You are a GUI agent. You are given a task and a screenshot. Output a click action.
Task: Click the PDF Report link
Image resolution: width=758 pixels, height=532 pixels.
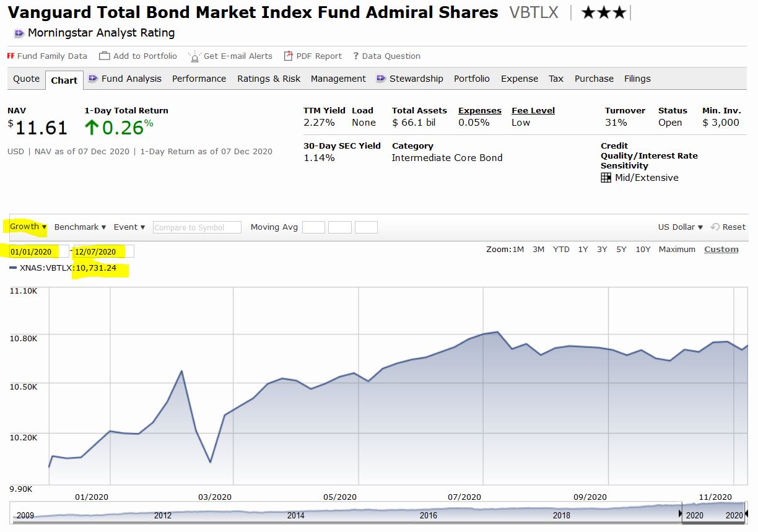pyautogui.click(x=319, y=56)
